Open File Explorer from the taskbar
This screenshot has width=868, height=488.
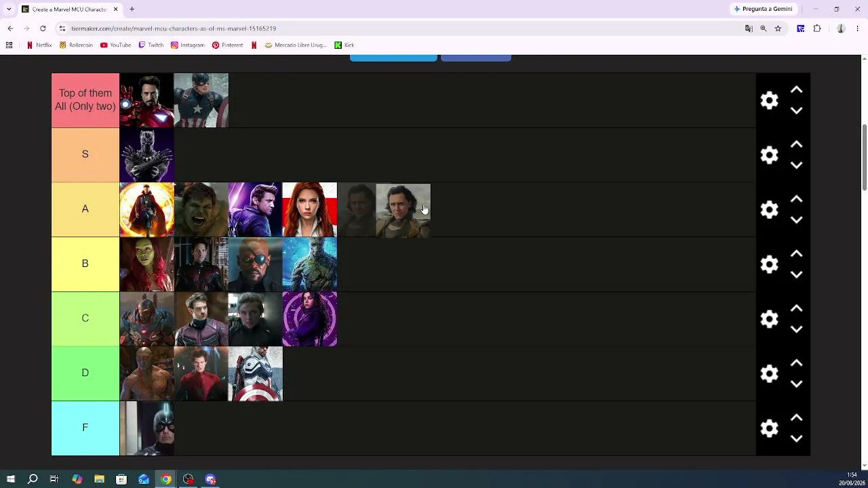point(99,479)
